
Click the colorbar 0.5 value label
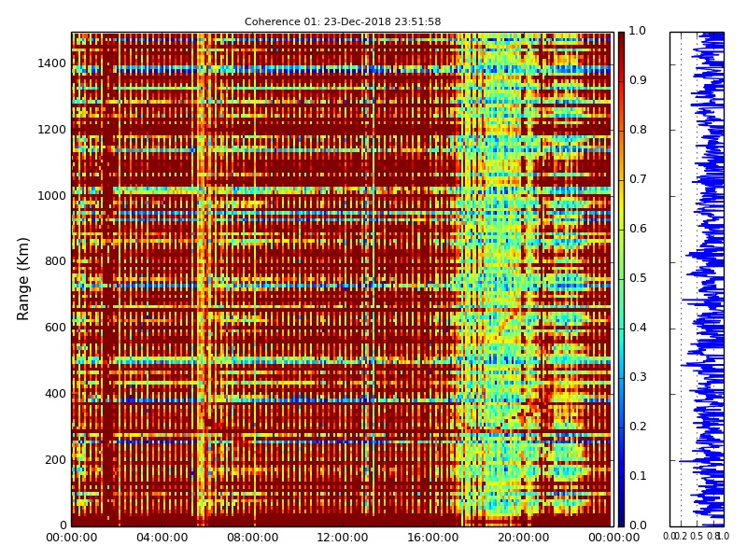pyautogui.click(x=638, y=278)
